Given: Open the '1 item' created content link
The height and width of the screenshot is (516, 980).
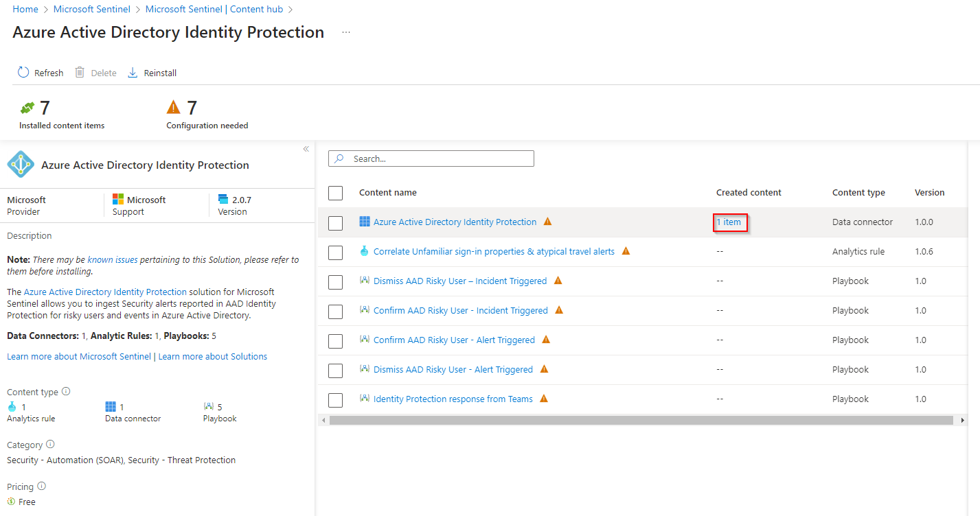Looking at the screenshot, I should point(729,222).
